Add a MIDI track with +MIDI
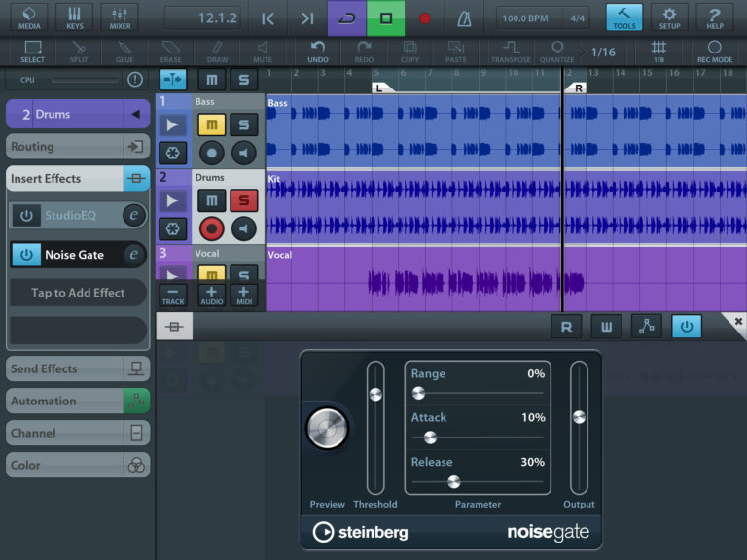This screenshot has width=747, height=560. (x=244, y=296)
